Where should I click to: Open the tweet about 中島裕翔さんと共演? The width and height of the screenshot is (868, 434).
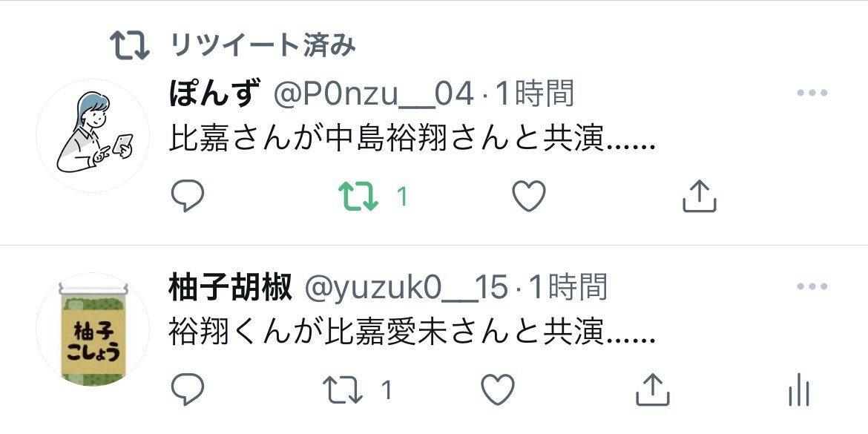(x=412, y=139)
